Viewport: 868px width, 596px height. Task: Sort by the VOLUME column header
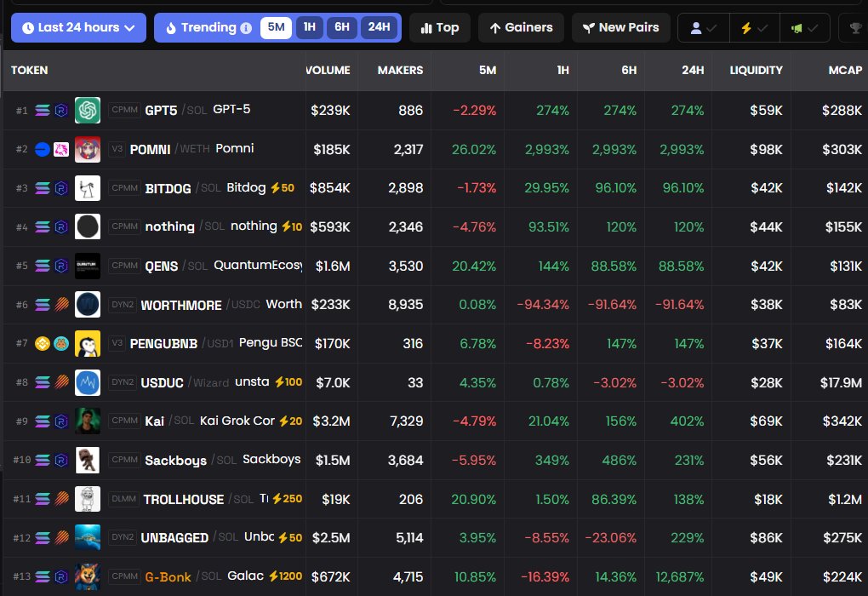(328, 71)
